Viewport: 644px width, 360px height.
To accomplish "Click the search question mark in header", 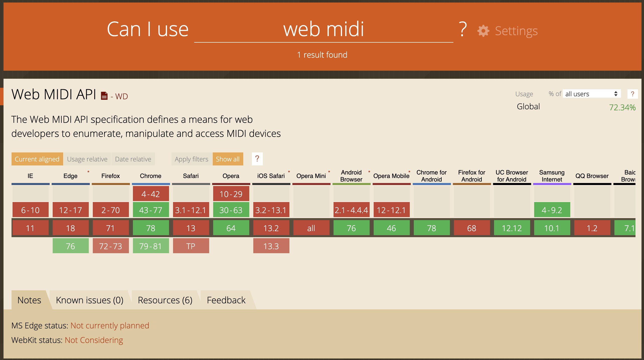I will point(463,29).
